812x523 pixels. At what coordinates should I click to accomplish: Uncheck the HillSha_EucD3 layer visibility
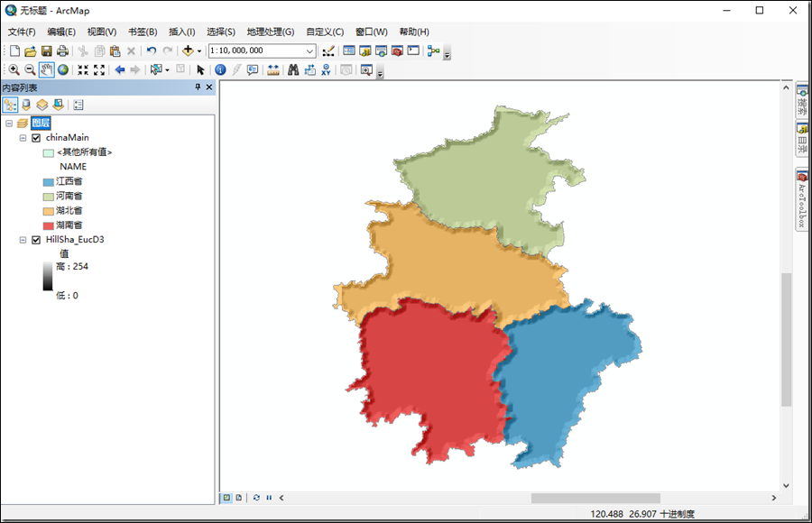pos(36,239)
